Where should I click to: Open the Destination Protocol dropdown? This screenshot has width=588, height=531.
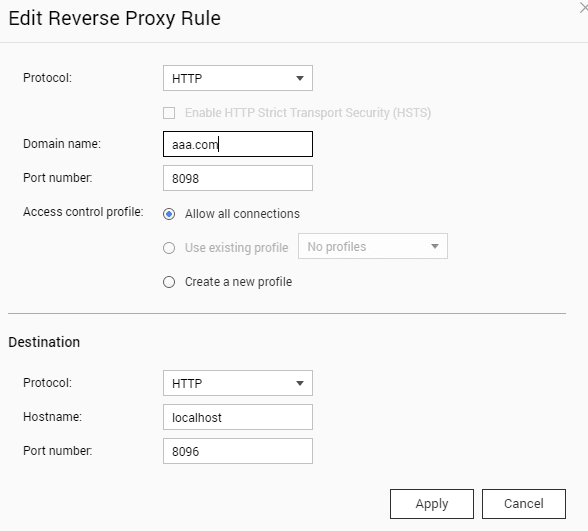click(238, 383)
